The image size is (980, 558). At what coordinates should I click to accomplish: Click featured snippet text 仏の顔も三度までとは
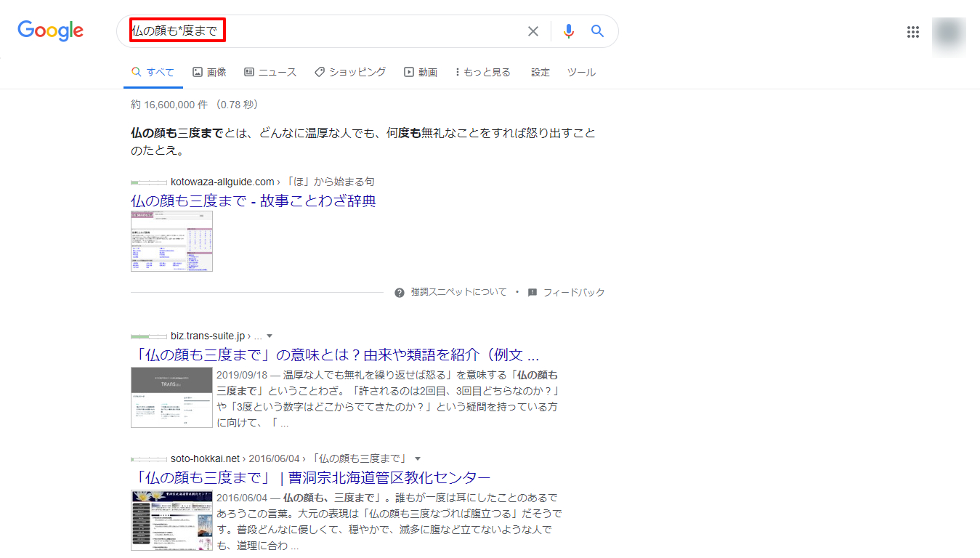pyautogui.click(x=363, y=142)
